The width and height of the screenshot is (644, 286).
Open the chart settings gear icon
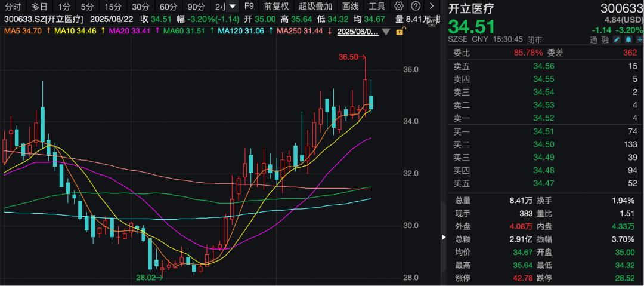399,7
